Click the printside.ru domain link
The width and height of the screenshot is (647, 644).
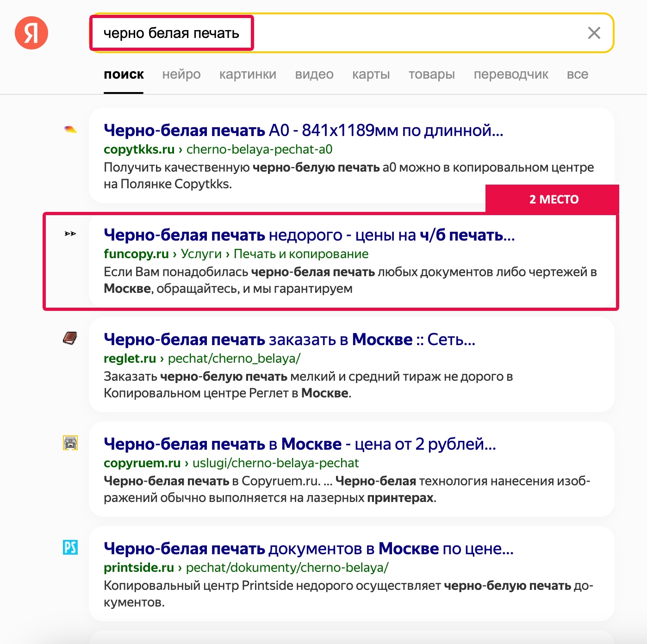139,568
